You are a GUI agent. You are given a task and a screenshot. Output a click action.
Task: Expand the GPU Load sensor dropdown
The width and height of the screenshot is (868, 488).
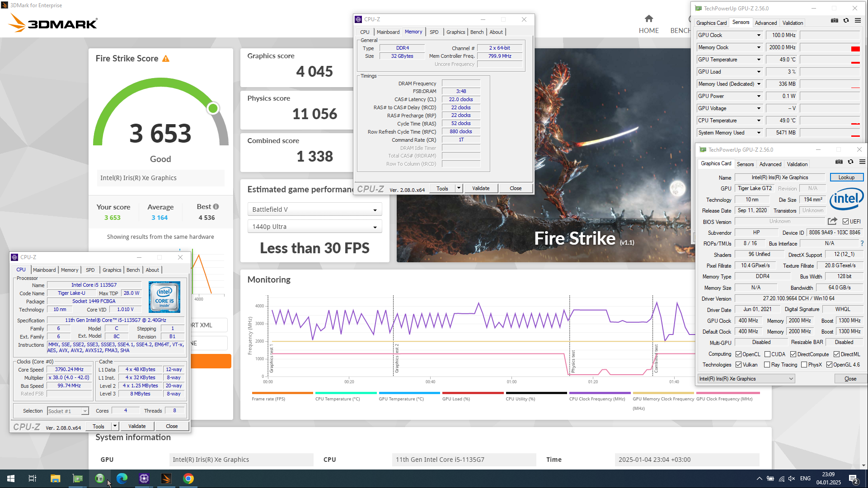pos(759,72)
